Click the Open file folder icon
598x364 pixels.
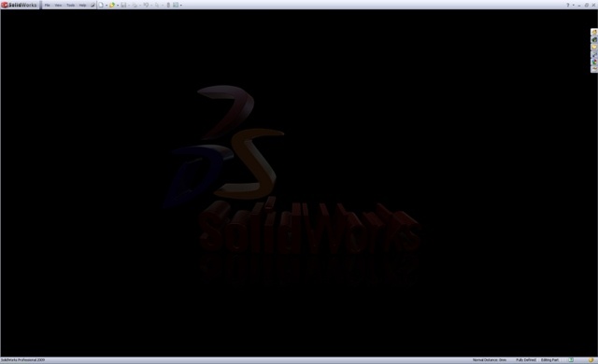[112, 5]
